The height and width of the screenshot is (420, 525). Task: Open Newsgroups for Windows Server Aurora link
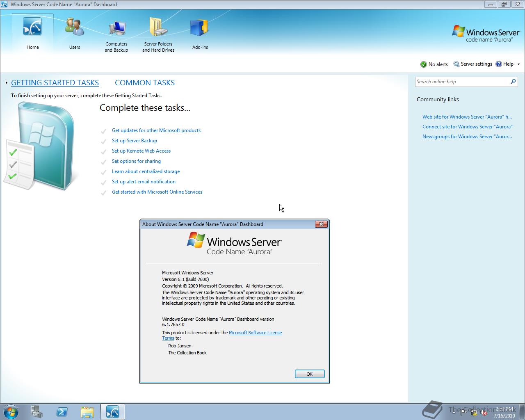(x=467, y=137)
